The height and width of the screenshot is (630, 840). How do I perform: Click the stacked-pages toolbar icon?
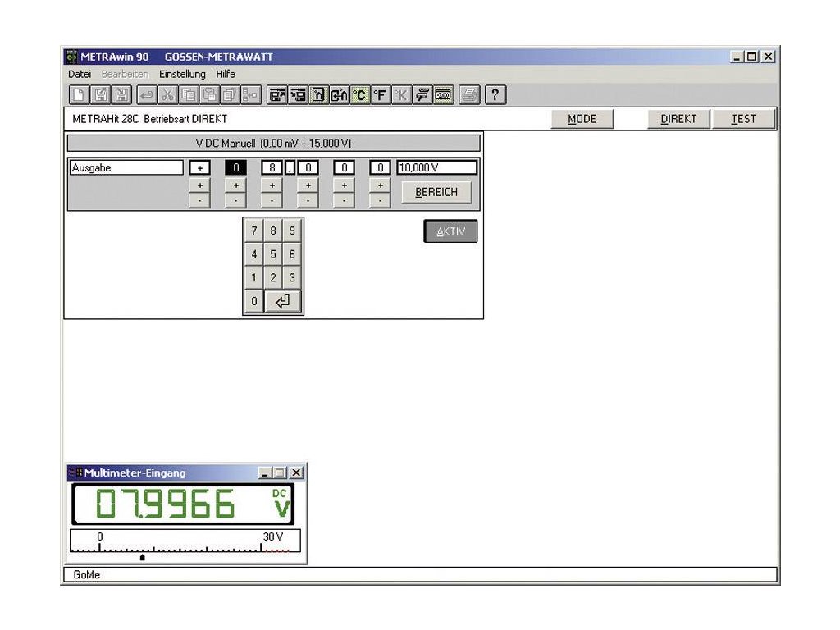[x=230, y=95]
